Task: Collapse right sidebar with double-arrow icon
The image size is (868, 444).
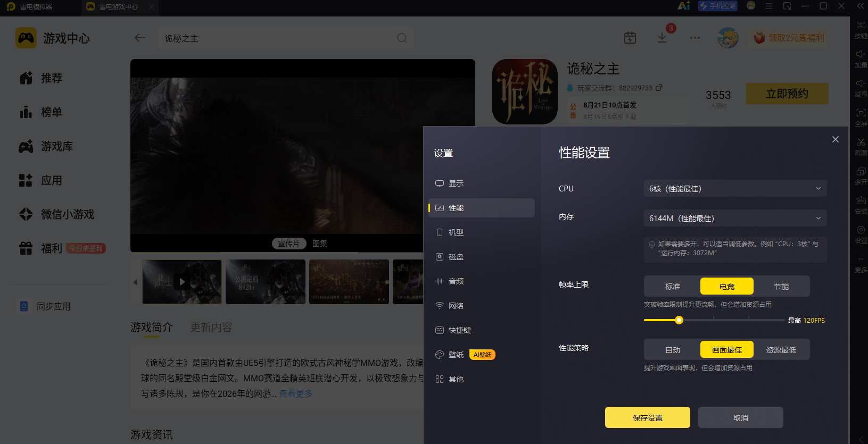Action: (x=861, y=6)
